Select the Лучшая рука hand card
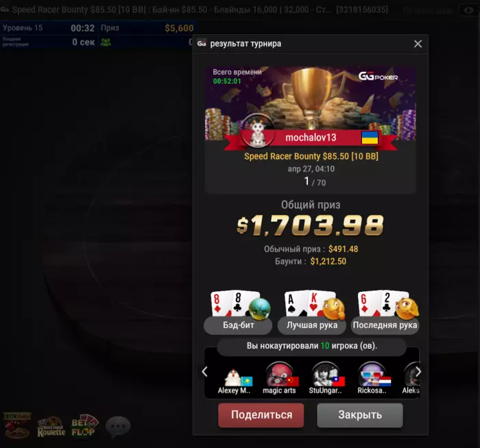The width and height of the screenshot is (480, 448). coord(311,312)
